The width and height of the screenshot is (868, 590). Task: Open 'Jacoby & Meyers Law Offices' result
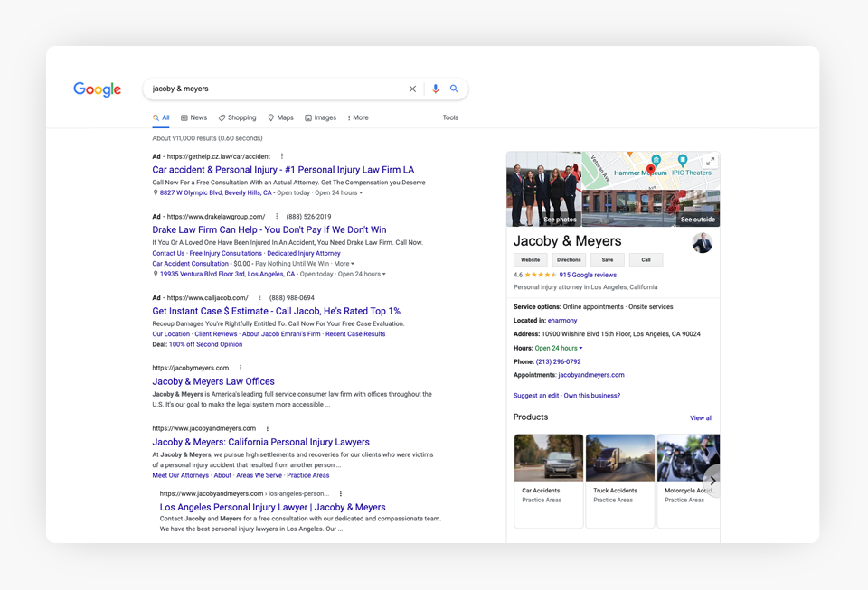pos(213,381)
